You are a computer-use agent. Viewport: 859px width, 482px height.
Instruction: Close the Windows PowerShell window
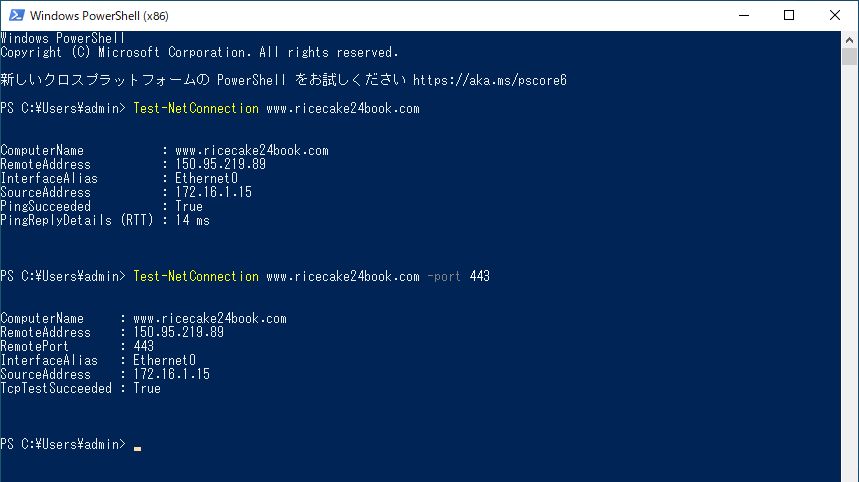click(834, 15)
